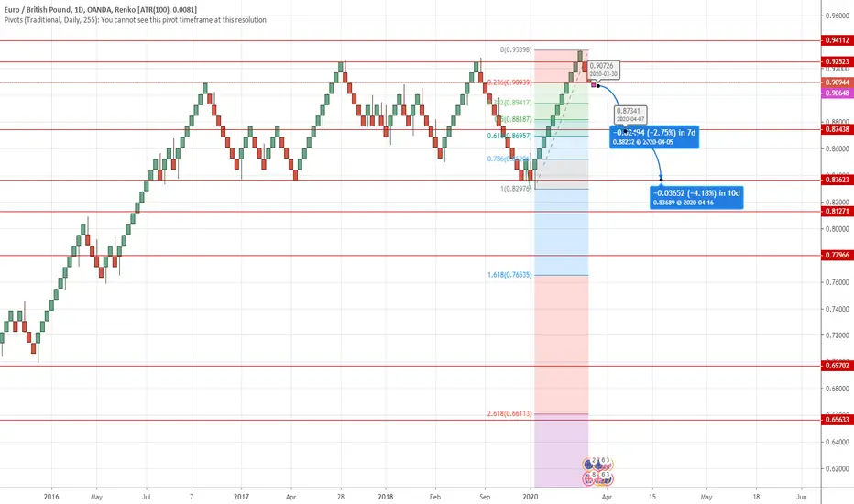Click the 18 label on the time axis

click(756, 497)
